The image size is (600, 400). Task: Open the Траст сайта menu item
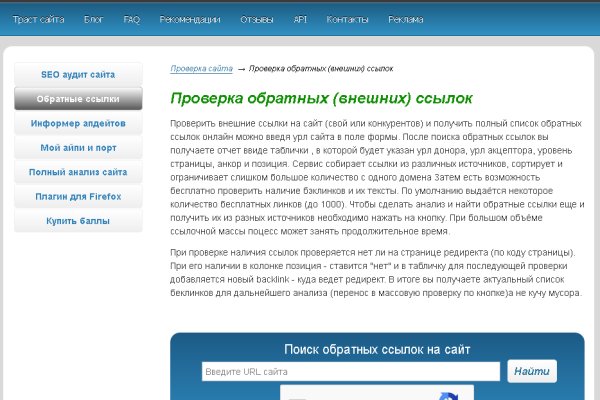tap(39, 19)
